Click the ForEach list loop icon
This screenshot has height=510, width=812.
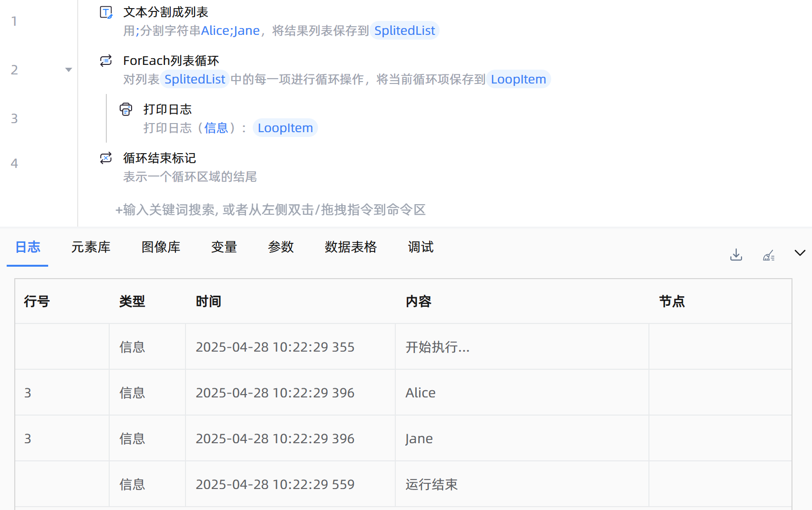[106, 61]
